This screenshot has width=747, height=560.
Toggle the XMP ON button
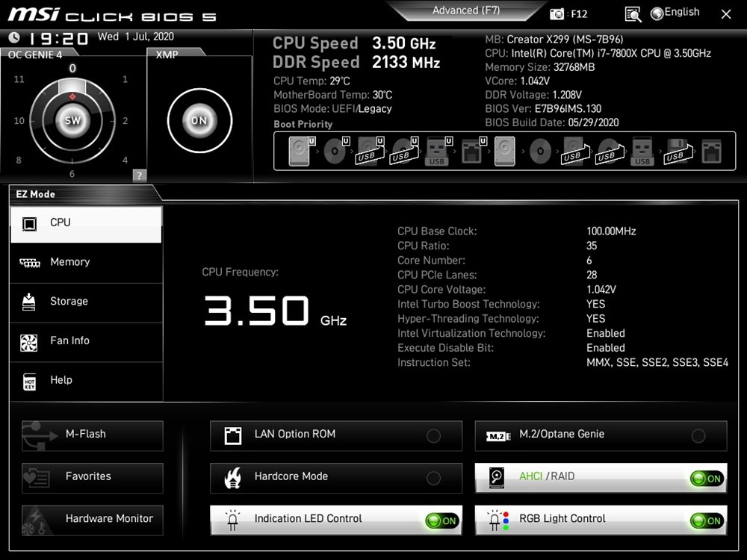199,120
